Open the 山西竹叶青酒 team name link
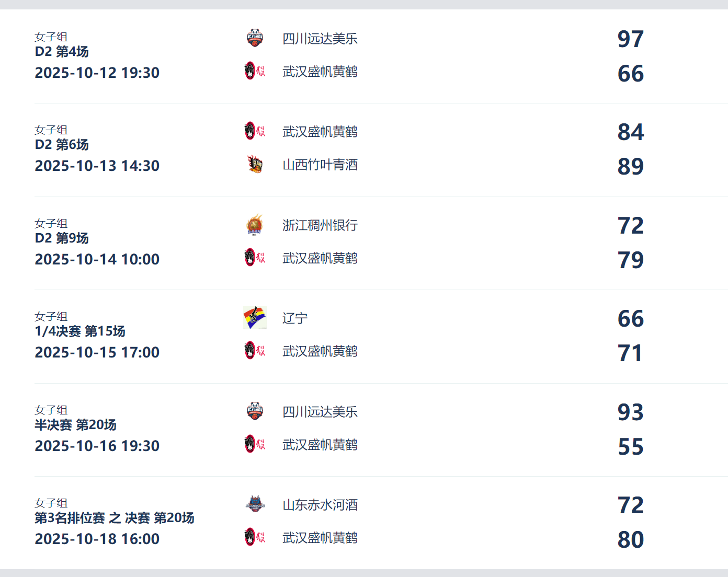 [x=320, y=165]
